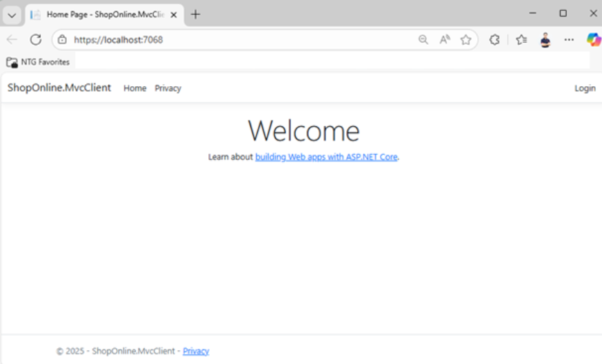Image resolution: width=602 pixels, height=364 pixels.
Task: Expand the NTG Favorites folder
Action: 38,62
